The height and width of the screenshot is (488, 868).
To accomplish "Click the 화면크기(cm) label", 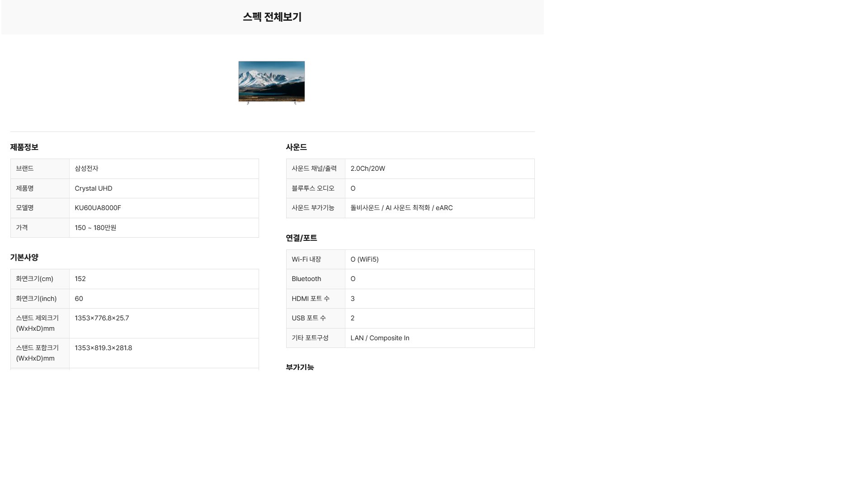I will (x=35, y=279).
